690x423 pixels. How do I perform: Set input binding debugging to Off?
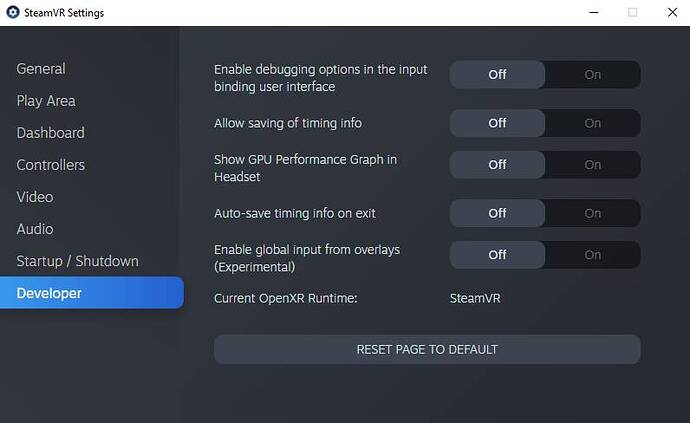tap(497, 75)
